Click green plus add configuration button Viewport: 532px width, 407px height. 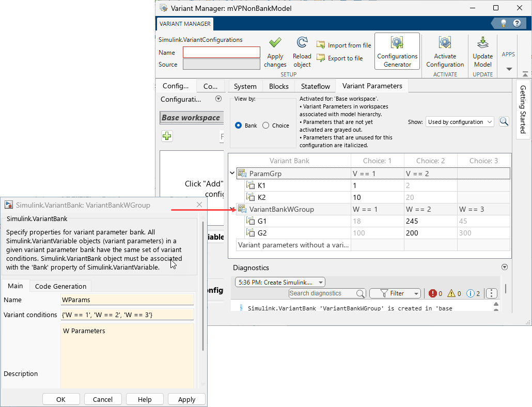tap(167, 136)
